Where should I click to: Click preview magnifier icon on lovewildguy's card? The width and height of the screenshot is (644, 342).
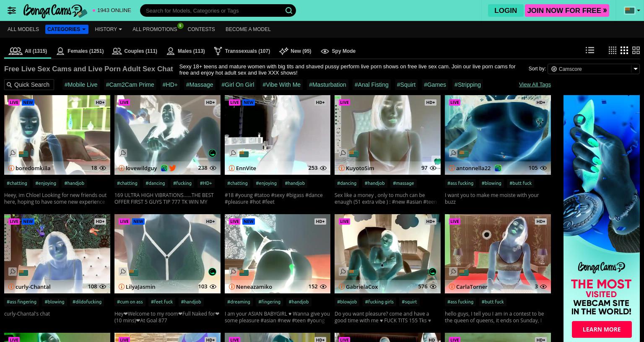(123, 153)
